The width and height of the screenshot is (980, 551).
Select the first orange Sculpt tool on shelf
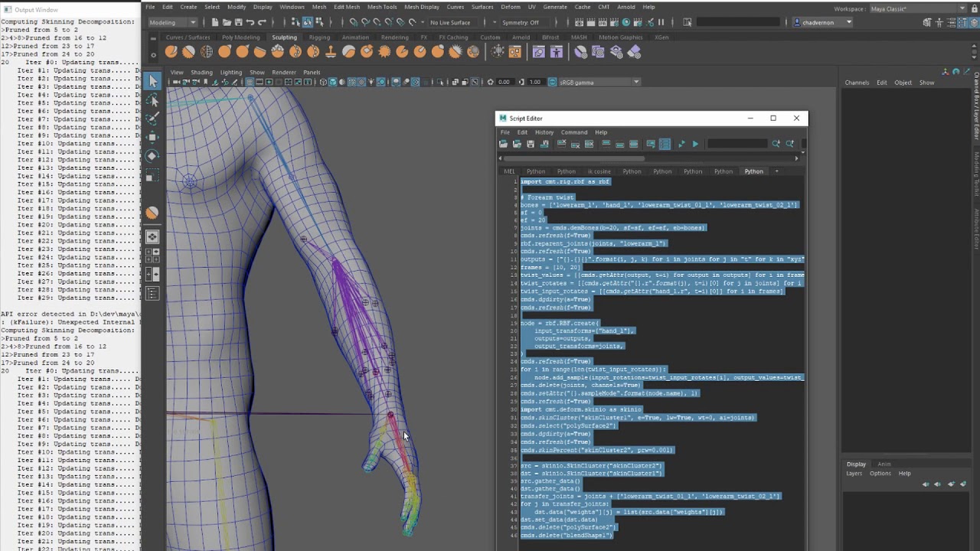171,52
